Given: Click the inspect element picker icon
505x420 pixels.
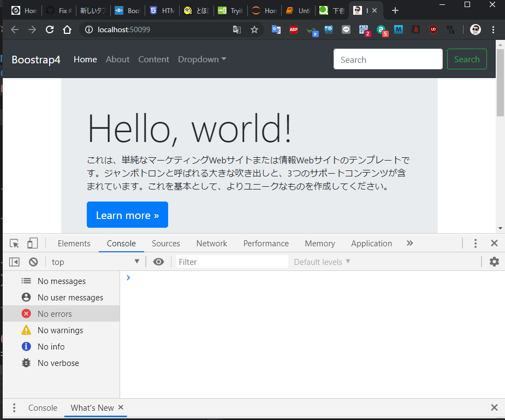Looking at the screenshot, I should point(15,244).
